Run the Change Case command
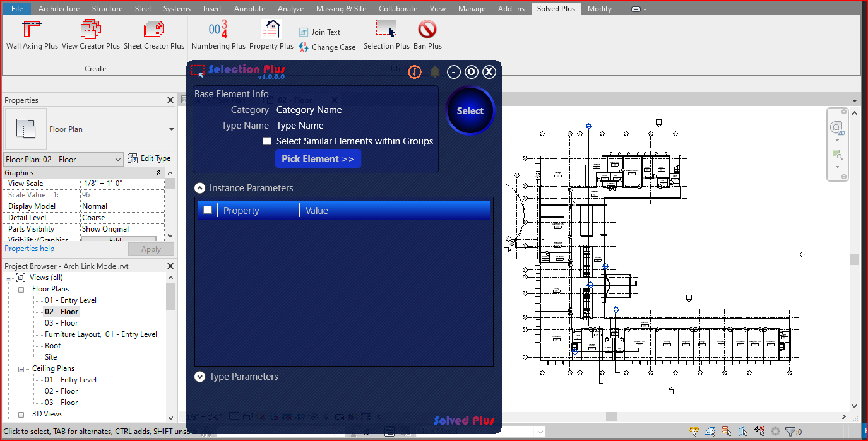The width and height of the screenshot is (868, 441). click(327, 47)
